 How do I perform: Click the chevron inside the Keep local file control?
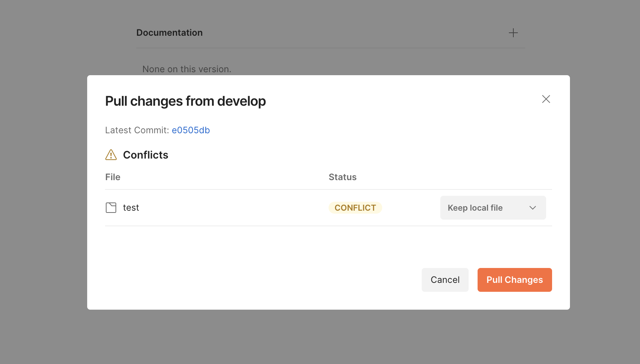pos(533,208)
